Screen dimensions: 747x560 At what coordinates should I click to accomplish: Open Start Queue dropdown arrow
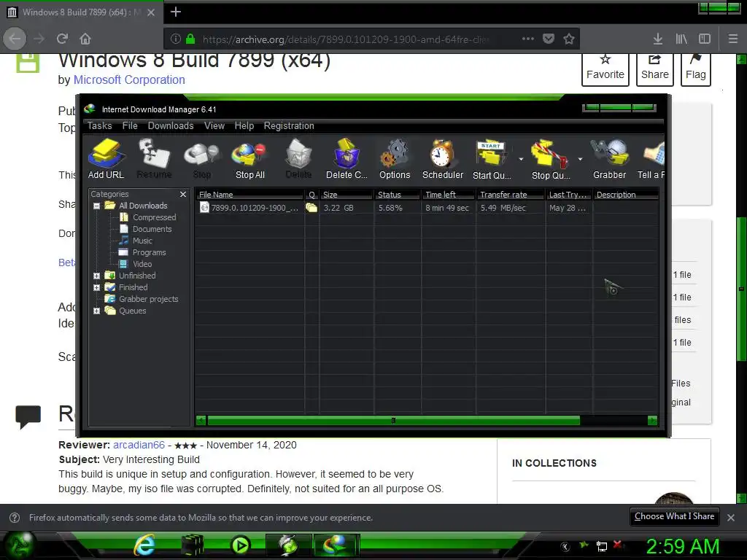click(x=521, y=159)
